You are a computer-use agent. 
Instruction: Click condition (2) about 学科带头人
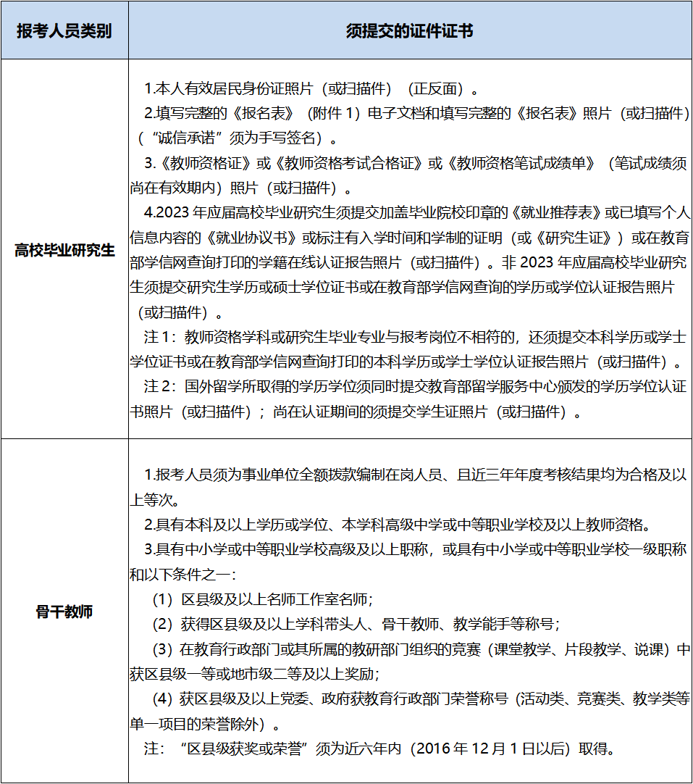click(355, 624)
